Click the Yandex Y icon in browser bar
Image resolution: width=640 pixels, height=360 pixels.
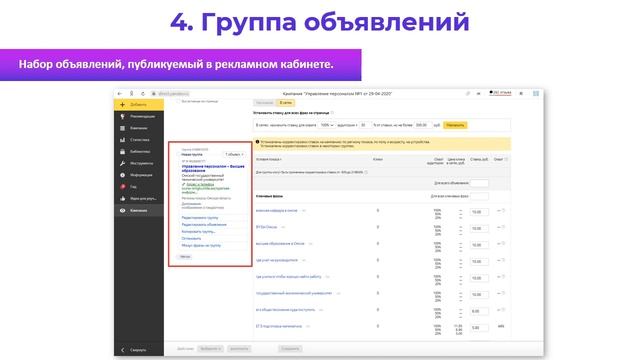(x=131, y=93)
